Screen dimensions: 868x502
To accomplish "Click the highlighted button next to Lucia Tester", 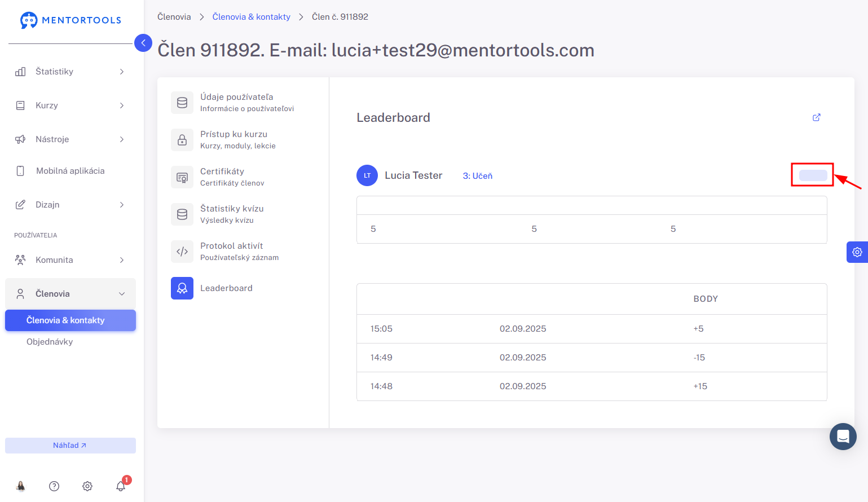I will click(813, 175).
